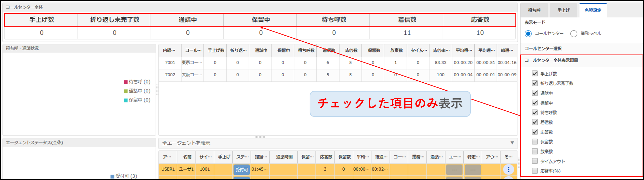Select the 各種設定 tab
This screenshot has height=180, width=644.
click(x=593, y=10)
